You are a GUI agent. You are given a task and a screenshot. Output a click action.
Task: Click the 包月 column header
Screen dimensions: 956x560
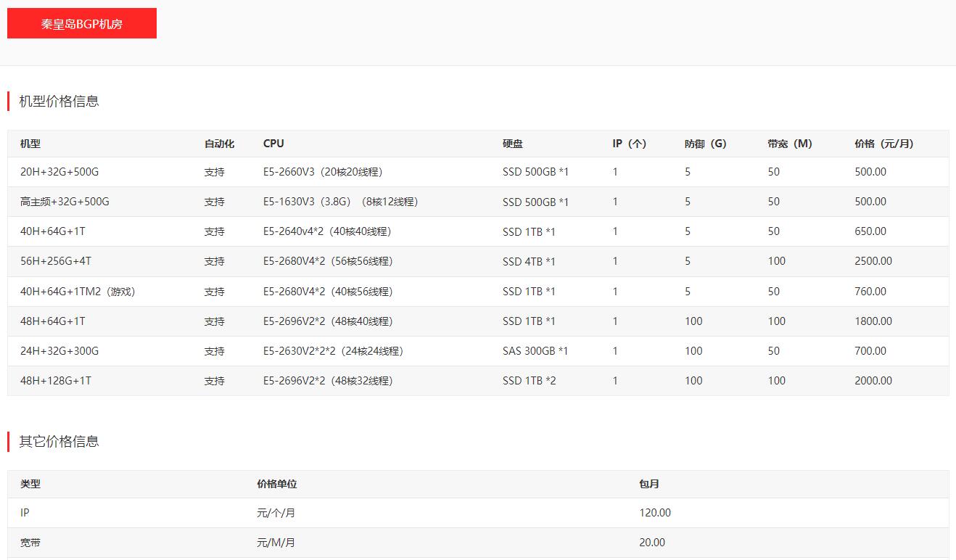tap(649, 484)
